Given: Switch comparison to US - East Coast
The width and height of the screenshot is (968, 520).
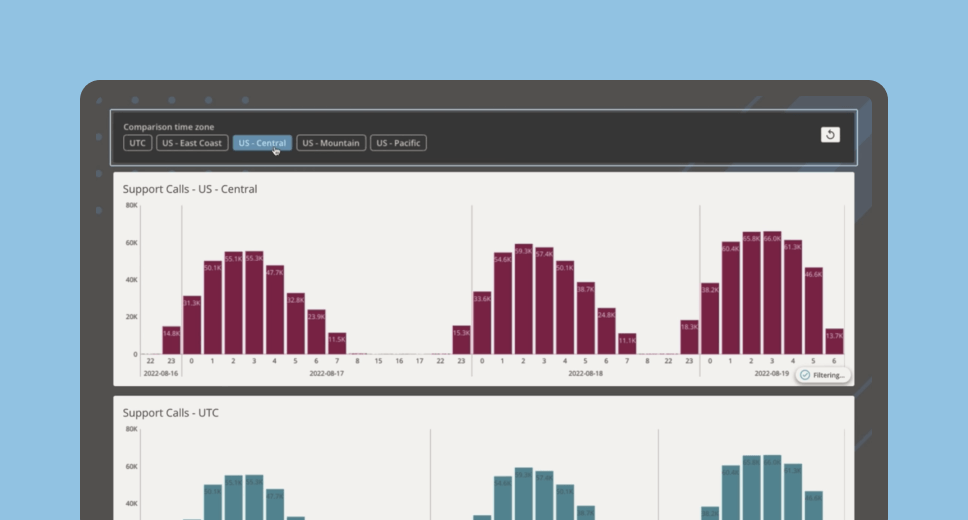Looking at the screenshot, I should (x=192, y=143).
